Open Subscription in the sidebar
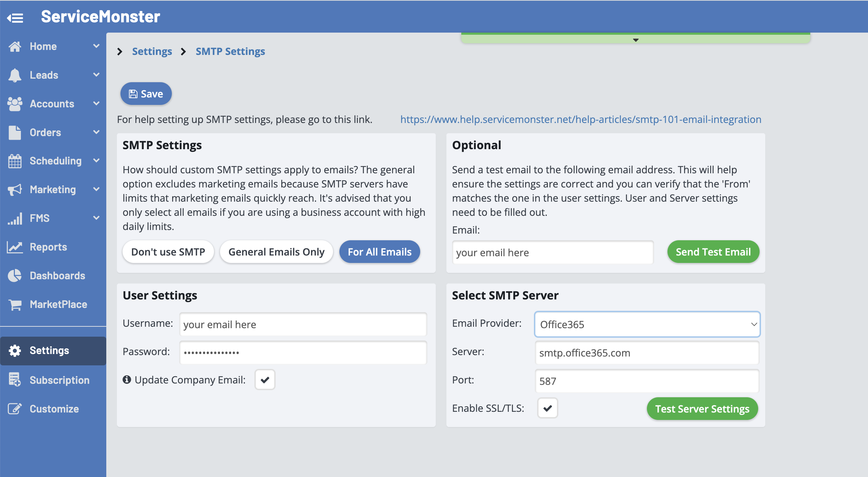This screenshot has height=477, width=868. (60, 380)
